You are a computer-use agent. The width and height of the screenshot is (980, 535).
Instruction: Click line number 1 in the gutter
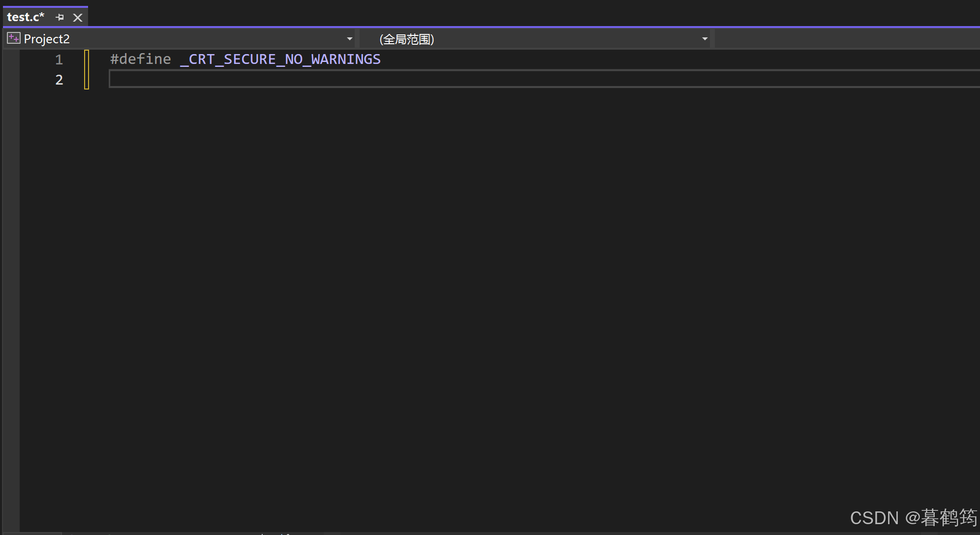59,59
